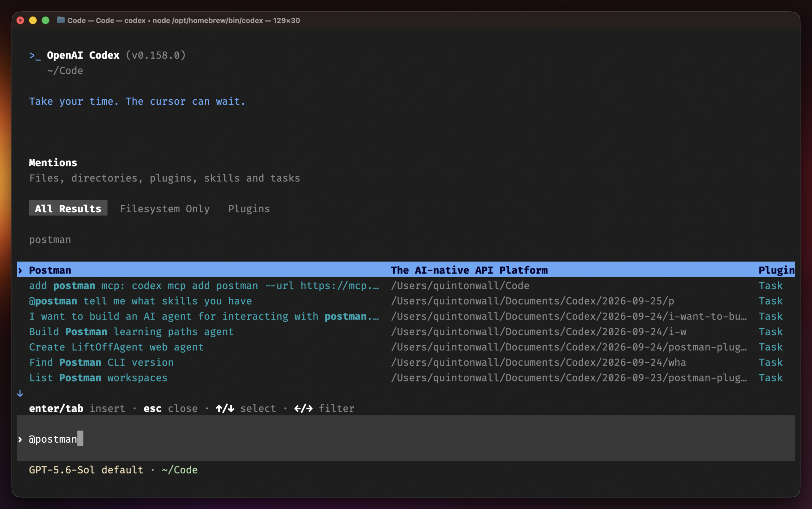Image resolution: width=812 pixels, height=509 pixels.
Task: Select 'List Postman workspaces' task
Action: pos(406,378)
